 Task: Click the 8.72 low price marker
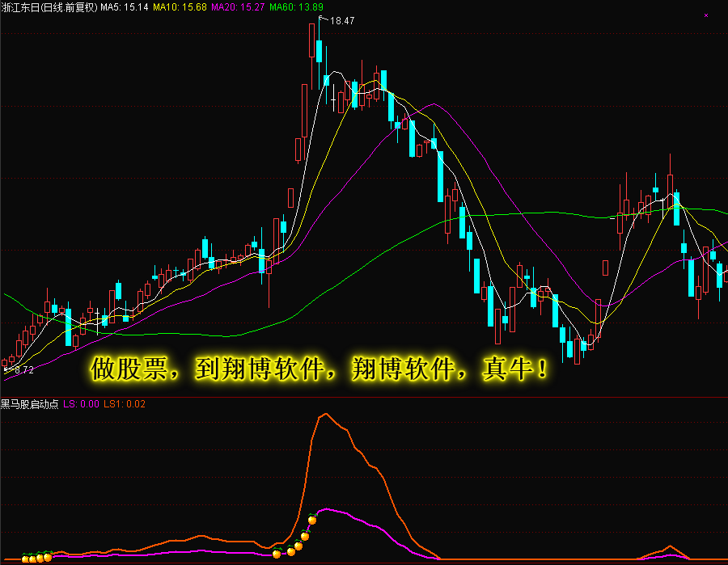23,370
